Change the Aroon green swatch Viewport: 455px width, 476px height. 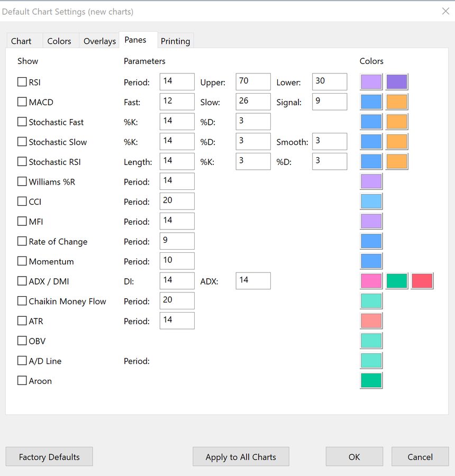tap(371, 380)
